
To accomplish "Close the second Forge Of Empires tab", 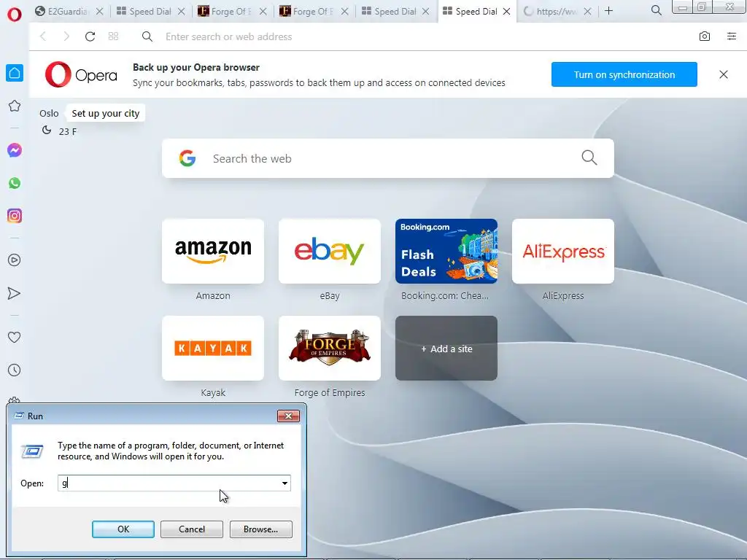I will tap(344, 12).
